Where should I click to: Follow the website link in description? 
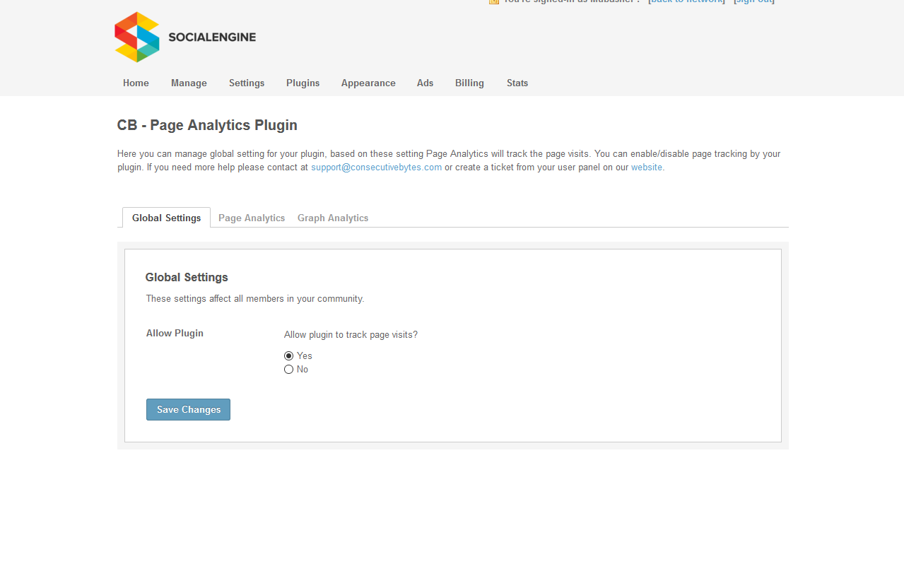point(646,167)
